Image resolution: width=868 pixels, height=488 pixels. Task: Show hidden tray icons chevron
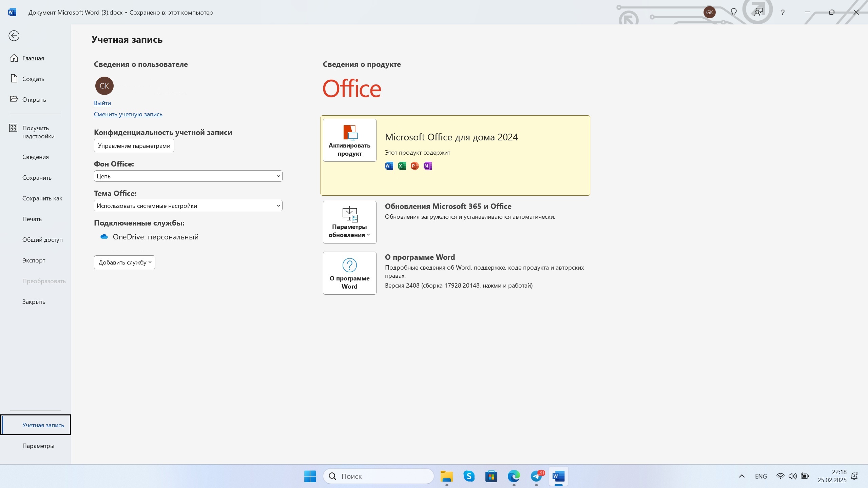point(742,476)
